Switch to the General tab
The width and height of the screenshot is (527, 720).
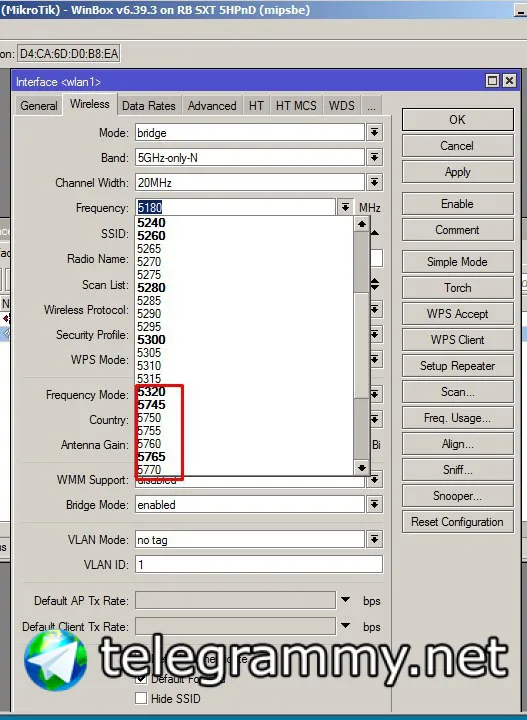39,106
